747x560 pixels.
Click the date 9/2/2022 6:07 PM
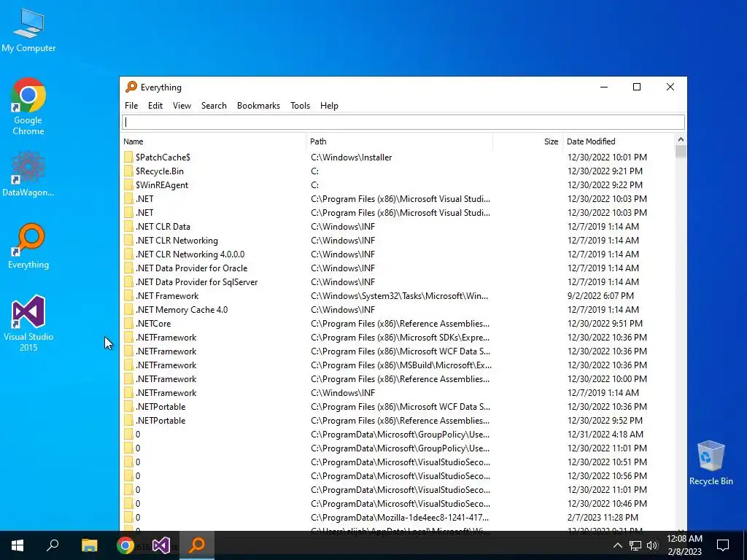600,296
